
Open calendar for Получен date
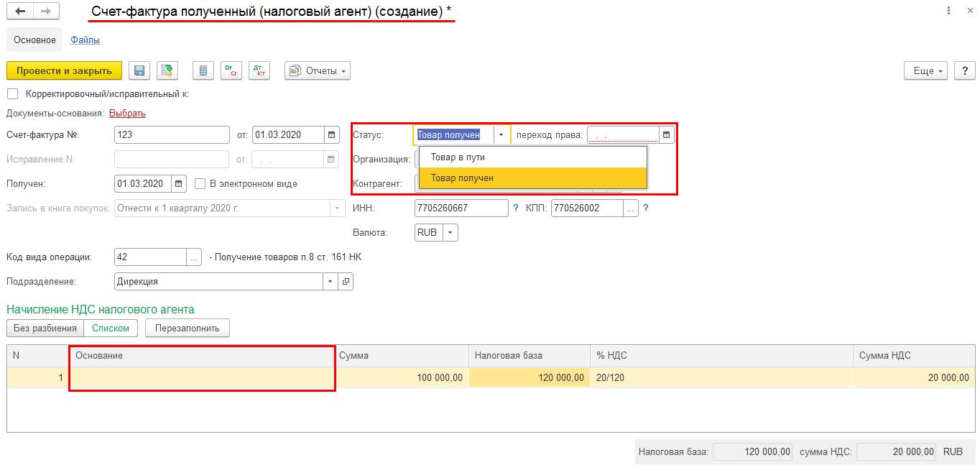point(179,183)
